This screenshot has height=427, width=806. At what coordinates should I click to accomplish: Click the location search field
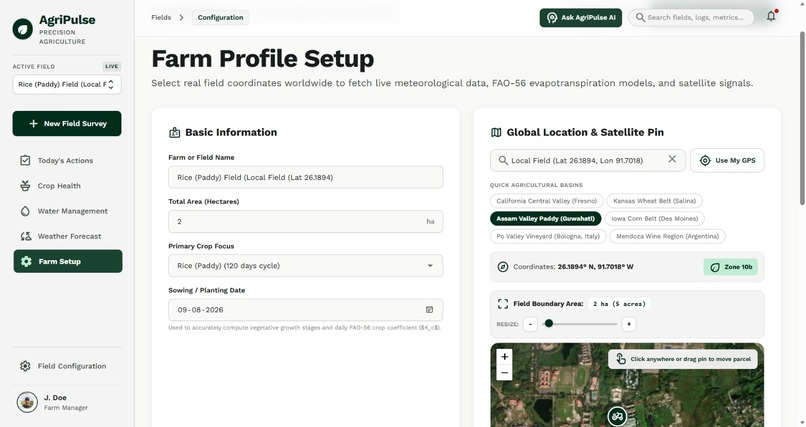pos(588,160)
